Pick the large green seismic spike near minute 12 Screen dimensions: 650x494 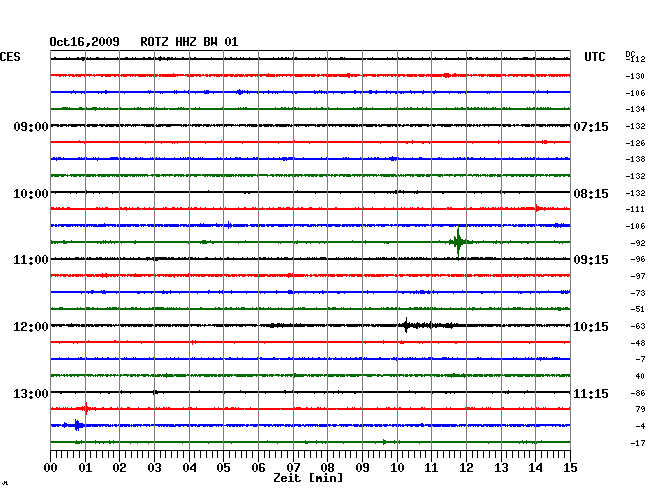[458, 242]
